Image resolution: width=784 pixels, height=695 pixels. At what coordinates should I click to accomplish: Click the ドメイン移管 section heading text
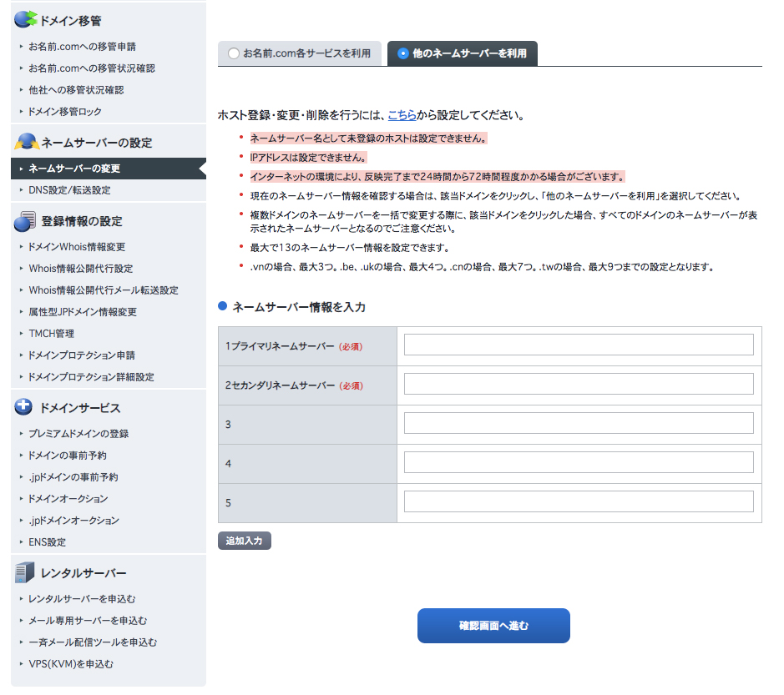coord(70,21)
